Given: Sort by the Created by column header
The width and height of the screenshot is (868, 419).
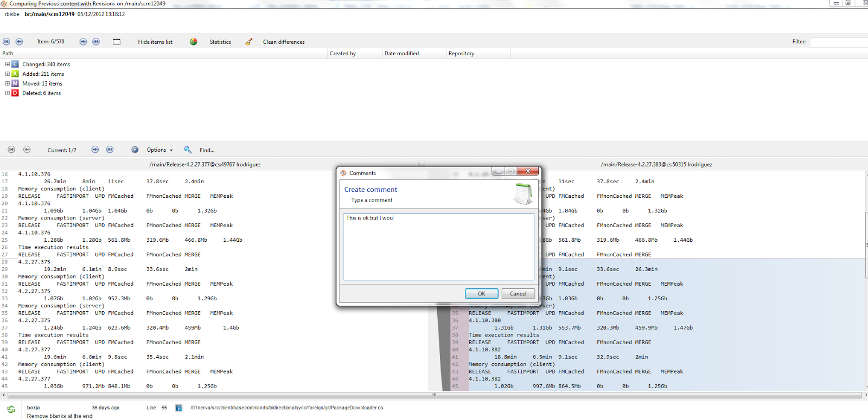Looking at the screenshot, I should click(355, 53).
